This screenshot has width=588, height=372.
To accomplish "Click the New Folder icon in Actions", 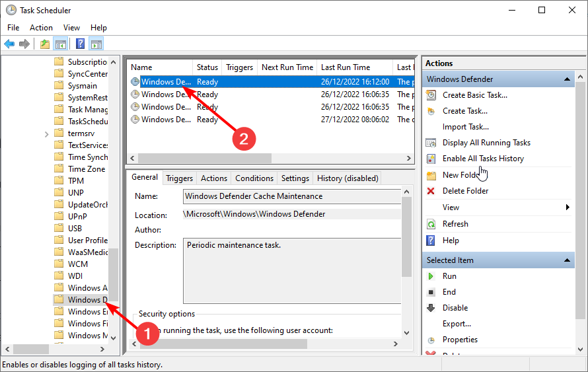I will [x=431, y=175].
